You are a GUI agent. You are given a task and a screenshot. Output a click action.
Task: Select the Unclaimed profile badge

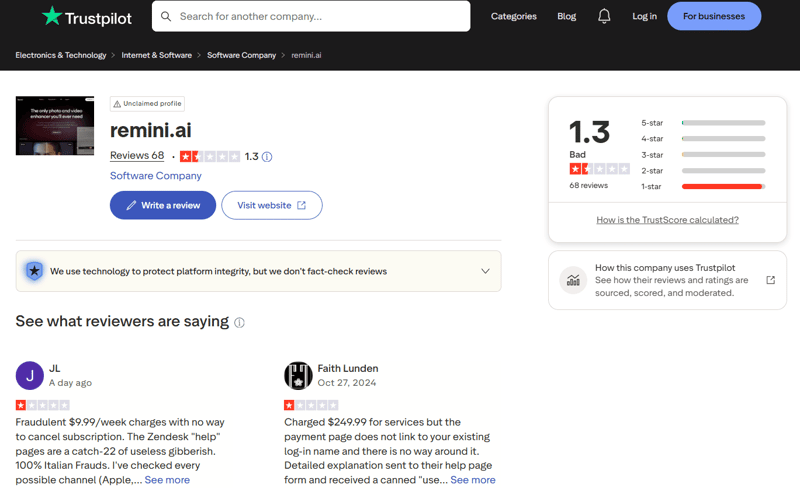pos(147,104)
